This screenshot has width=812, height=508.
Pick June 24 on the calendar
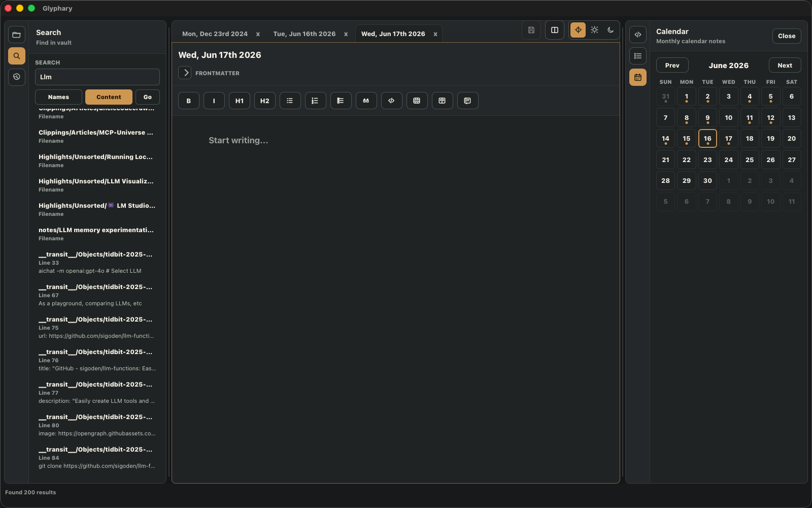coord(728,160)
